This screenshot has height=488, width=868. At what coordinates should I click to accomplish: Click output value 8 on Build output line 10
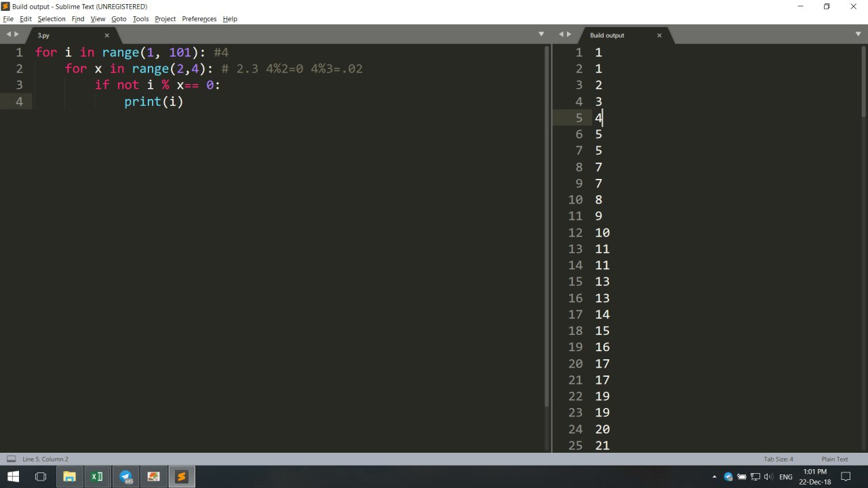point(599,200)
